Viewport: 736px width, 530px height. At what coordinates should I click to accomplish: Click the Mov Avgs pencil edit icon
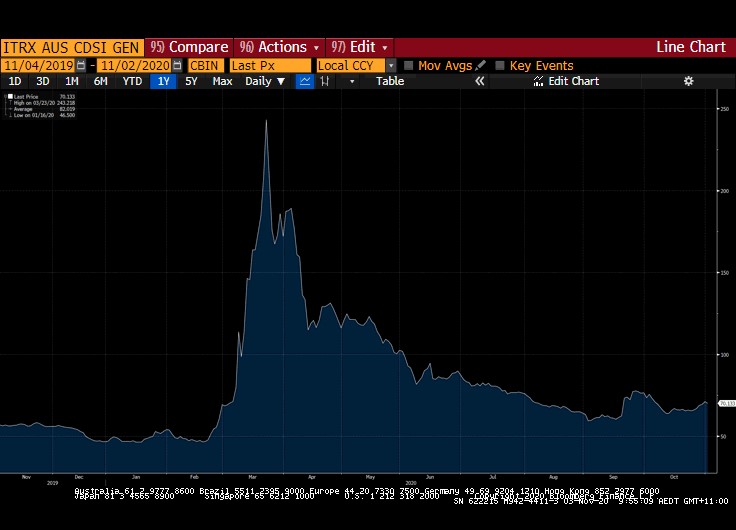click(481, 66)
